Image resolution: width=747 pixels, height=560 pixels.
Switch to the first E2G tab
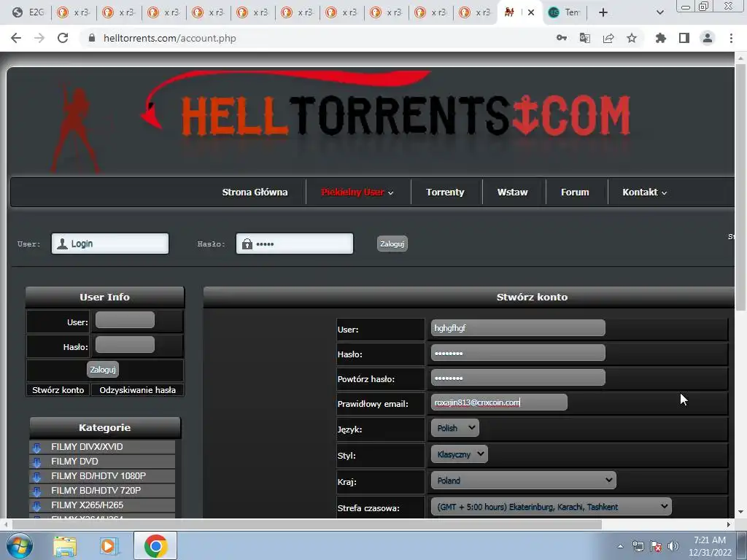tap(28, 12)
